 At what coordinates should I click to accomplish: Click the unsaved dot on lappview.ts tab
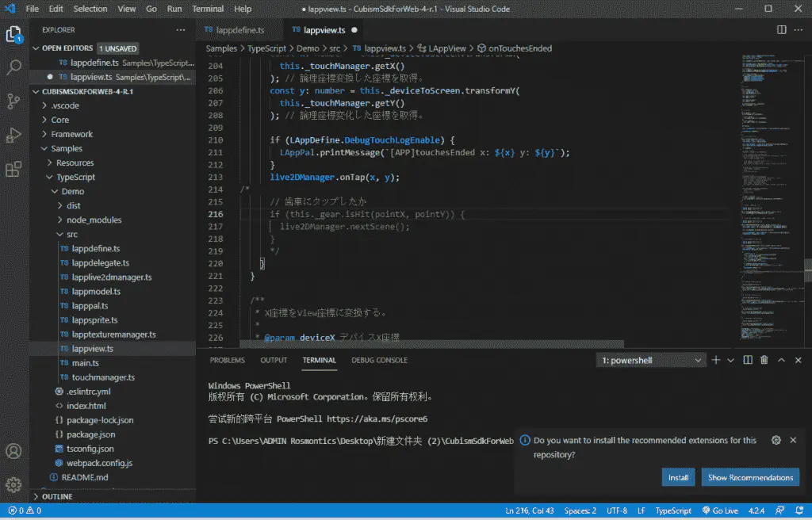coord(354,30)
